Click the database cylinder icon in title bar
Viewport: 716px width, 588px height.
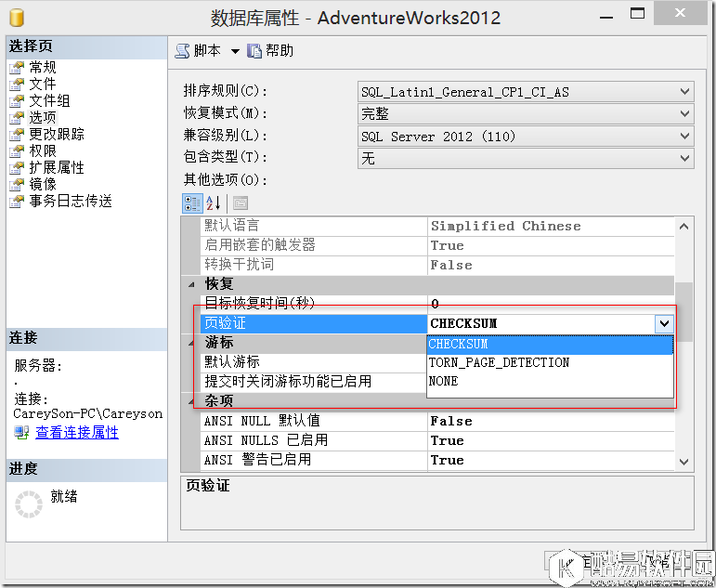[17, 18]
